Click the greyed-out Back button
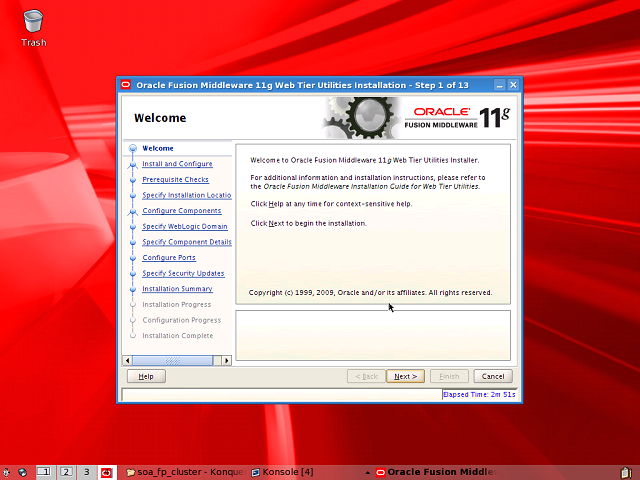Screen dimensions: 640x480 click(x=366, y=376)
